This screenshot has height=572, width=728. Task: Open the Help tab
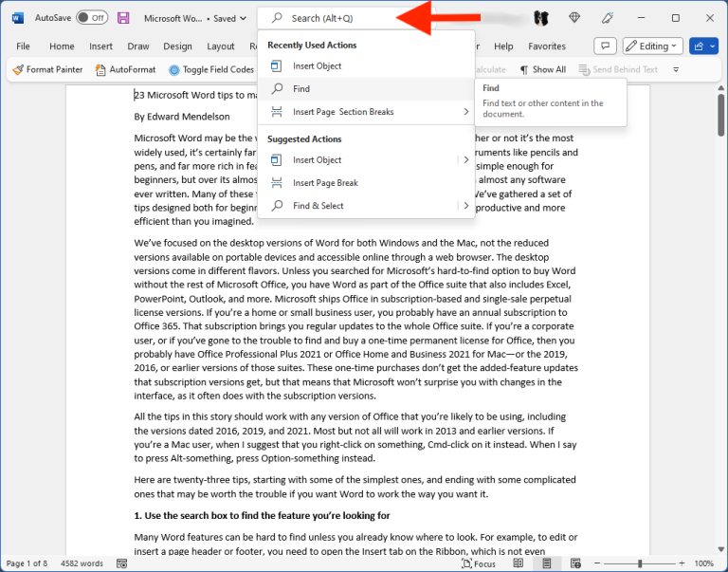coord(503,46)
